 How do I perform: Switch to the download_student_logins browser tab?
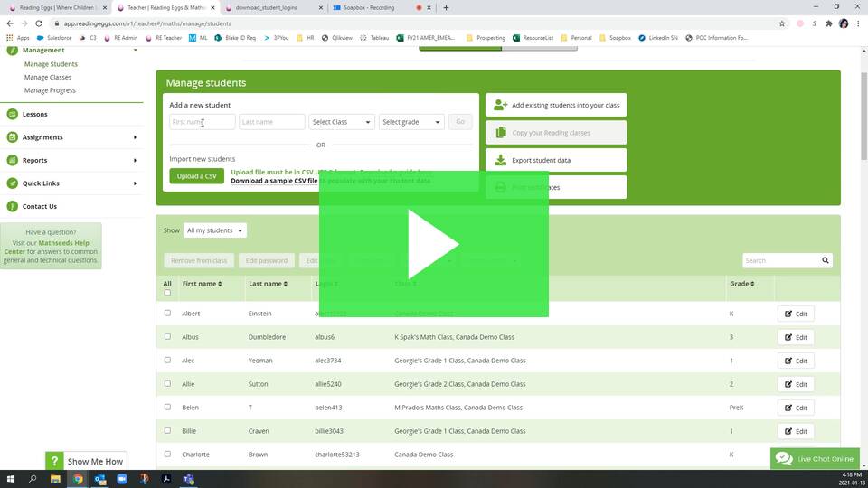[273, 8]
